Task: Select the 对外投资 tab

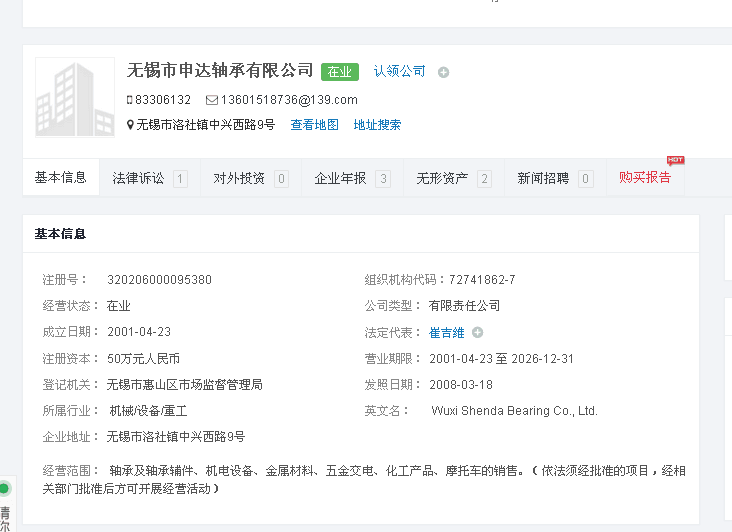Action: [250, 179]
